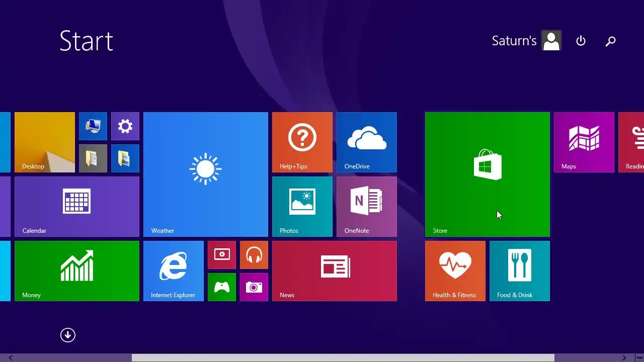Open the Reading List tile

tap(631, 142)
